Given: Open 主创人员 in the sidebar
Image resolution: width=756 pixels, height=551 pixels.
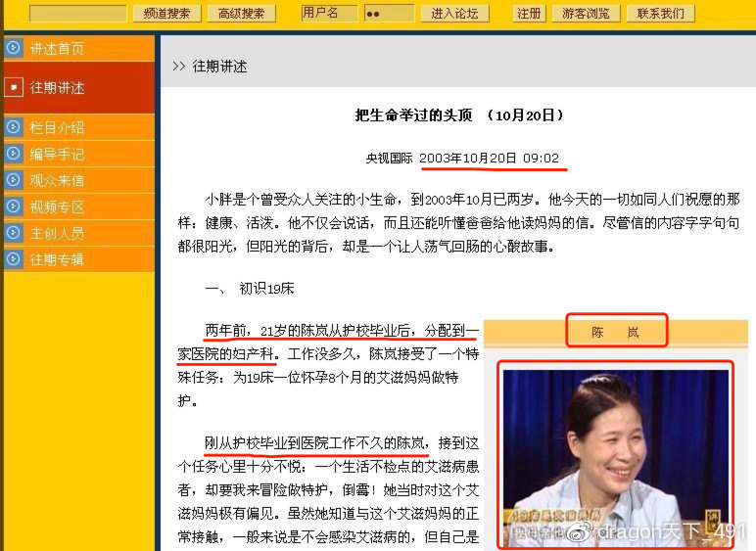Looking at the screenshot, I should click(79, 233).
